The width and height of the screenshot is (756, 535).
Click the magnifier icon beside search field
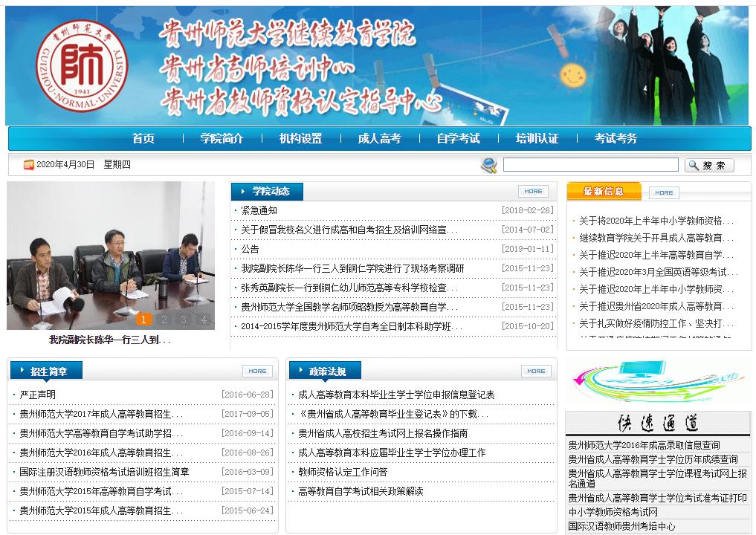(488, 165)
